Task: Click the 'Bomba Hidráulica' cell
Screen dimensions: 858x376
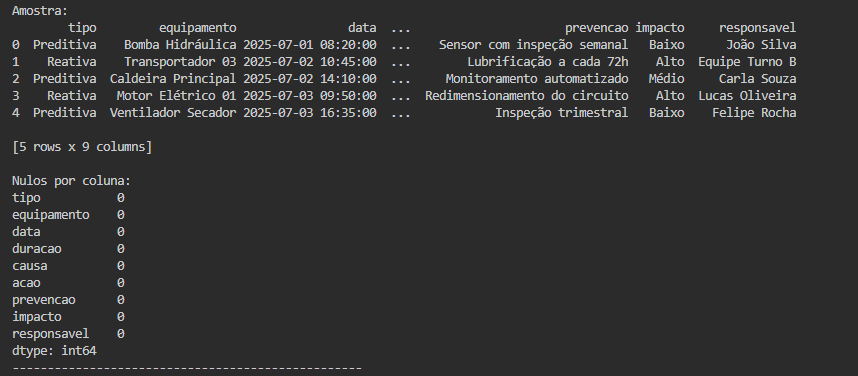Action: [x=180, y=45]
